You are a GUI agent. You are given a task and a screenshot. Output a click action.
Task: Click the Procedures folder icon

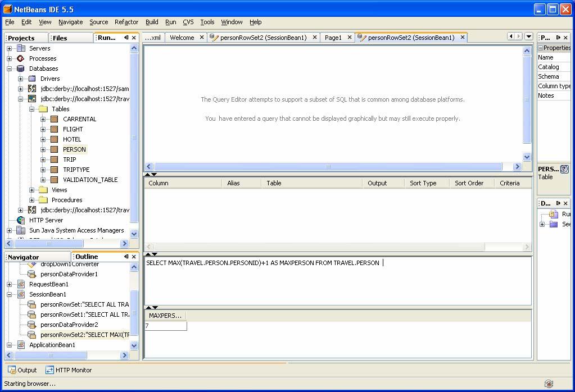tap(43, 200)
